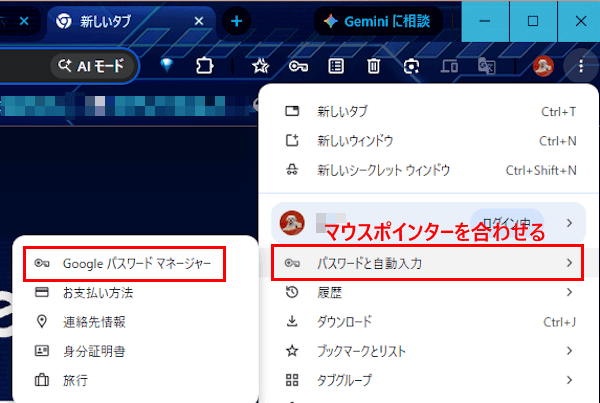Add a new tab with plus button
Image resolution: width=600 pixels, height=403 pixels.
click(x=236, y=21)
